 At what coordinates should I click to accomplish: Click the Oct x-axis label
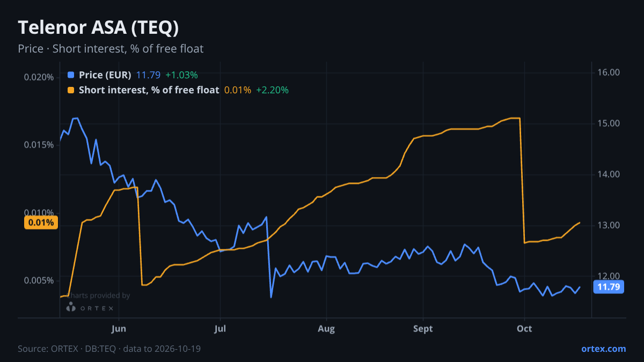tap(524, 329)
